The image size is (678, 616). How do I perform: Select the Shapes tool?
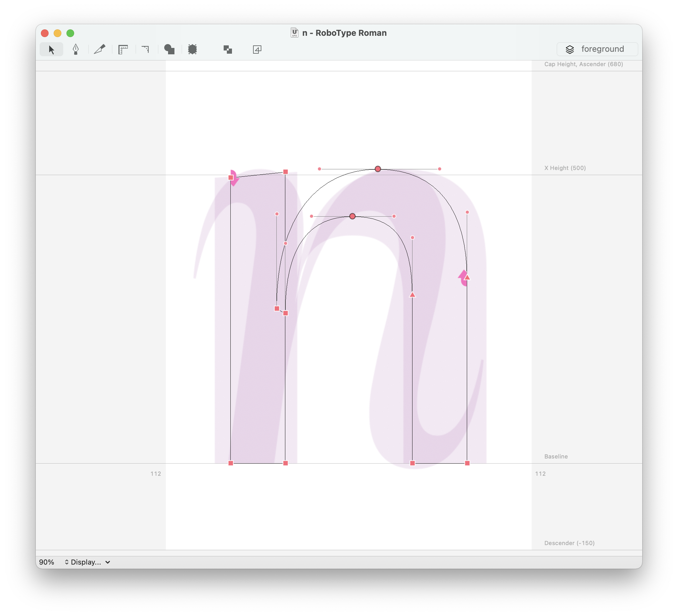click(x=169, y=50)
